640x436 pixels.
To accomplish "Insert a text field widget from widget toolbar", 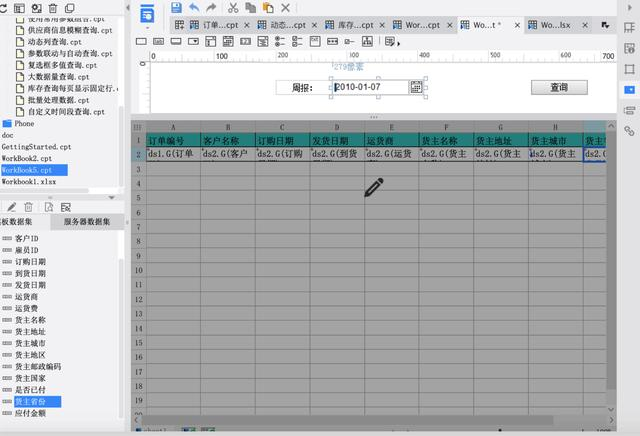I will tap(141, 41).
